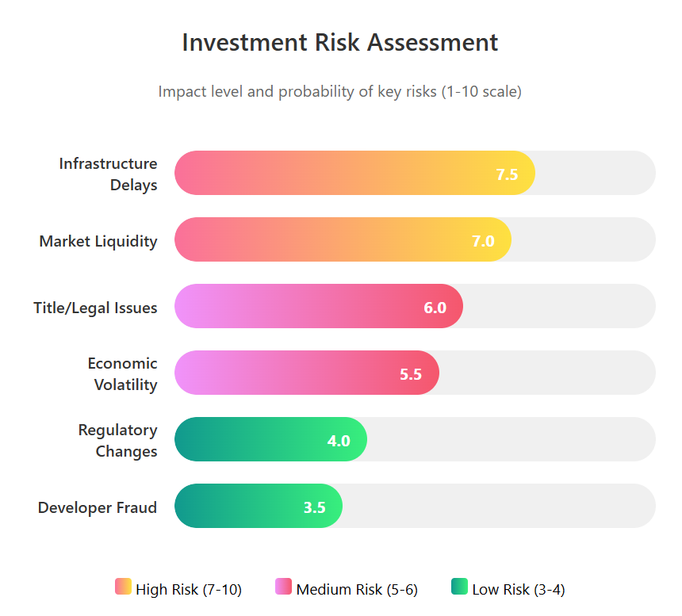Click the Low Risk (3-4) legend text
The height and width of the screenshot is (616, 682).
pyautogui.click(x=519, y=589)
